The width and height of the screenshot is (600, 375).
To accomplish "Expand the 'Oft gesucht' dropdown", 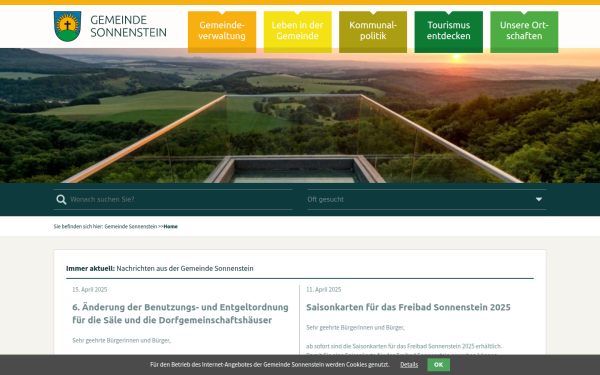I will pyautogui.click(x=427, y=199).
